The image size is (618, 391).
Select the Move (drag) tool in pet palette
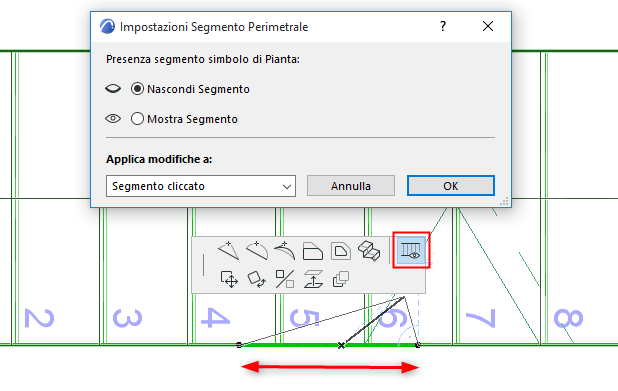pyautogui.click(x=229, y=279)
